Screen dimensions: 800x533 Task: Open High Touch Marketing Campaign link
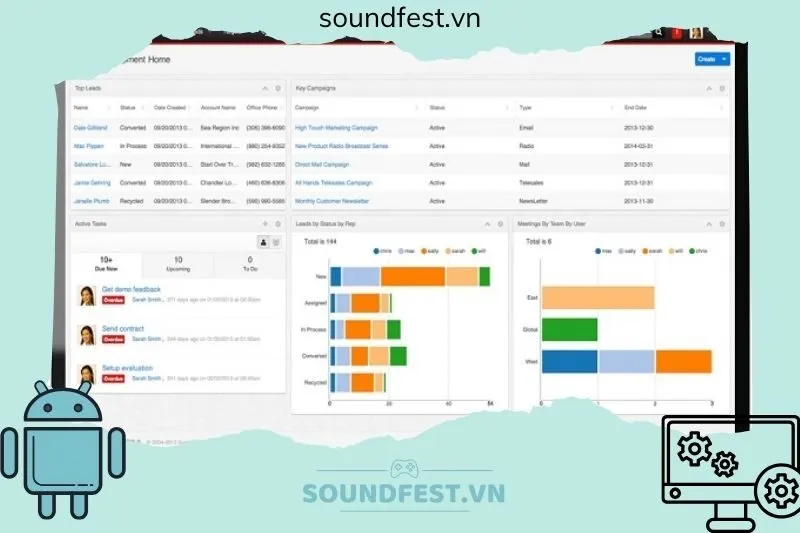click(x=336, y=127)
